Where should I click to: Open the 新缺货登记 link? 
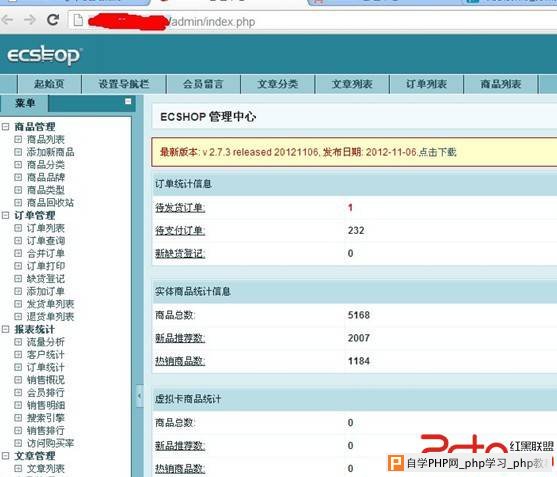coord(180,254)
